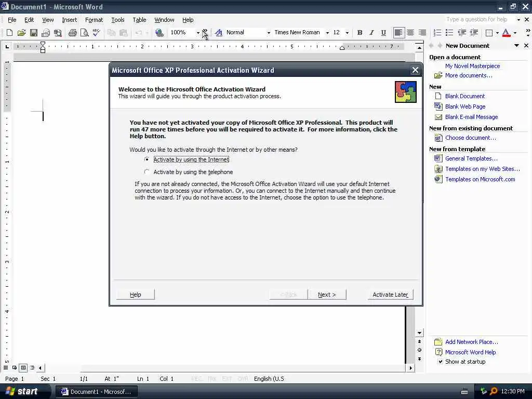Click Select Browse Object button
Image resolution: width=532 pixels, height=399 pixels.
419,350
